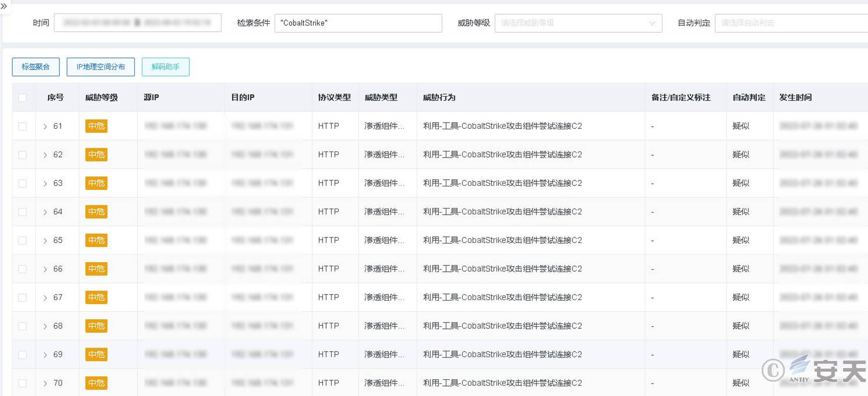The image size is (868, 396).
Task: Check the checkbox for row 68
Action: pos(23,326)
